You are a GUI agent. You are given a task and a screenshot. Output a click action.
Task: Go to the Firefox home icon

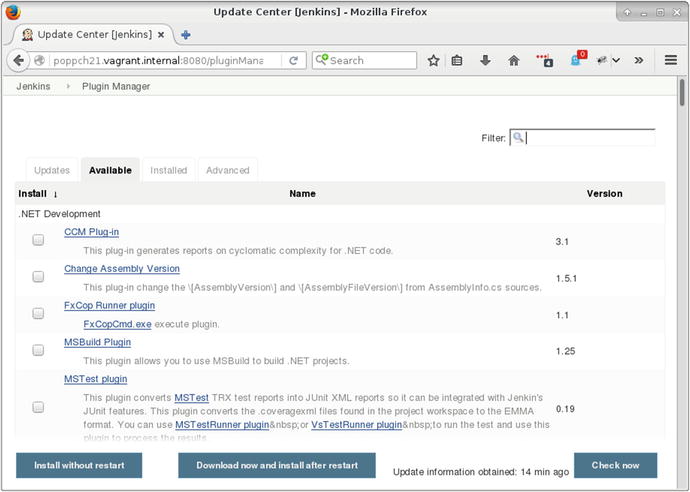pos(514,60)
